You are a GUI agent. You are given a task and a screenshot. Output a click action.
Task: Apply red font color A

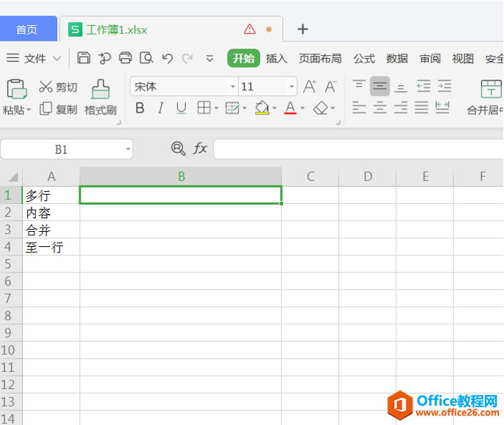pyautogui.click(x=290, y=108)
